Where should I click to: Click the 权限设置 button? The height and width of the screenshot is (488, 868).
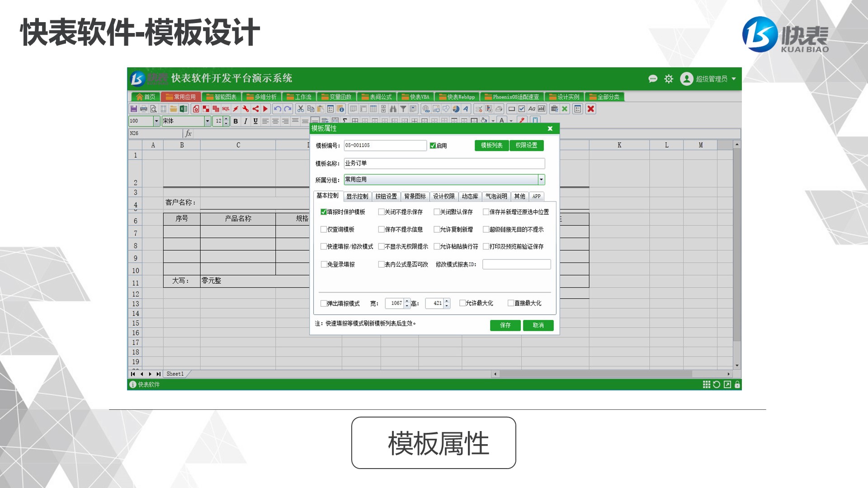click(527, 145)
